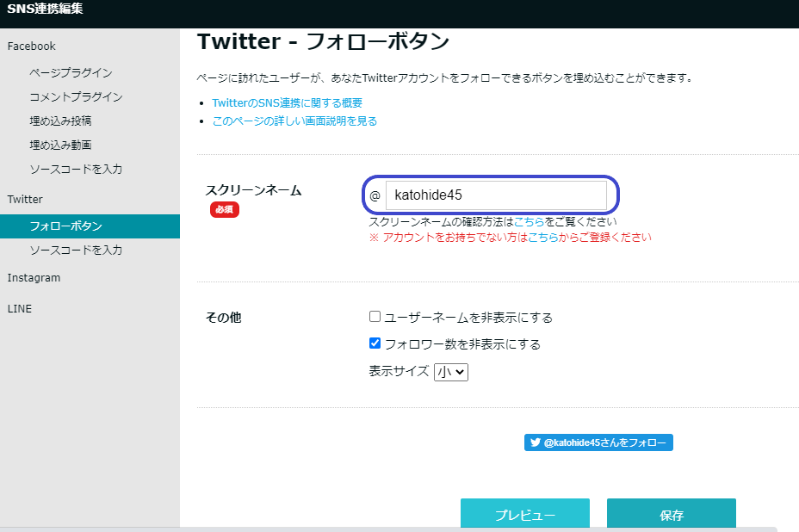Click the screen name input field
Viewport: 799px width, 532px height.
pos(496,195)
